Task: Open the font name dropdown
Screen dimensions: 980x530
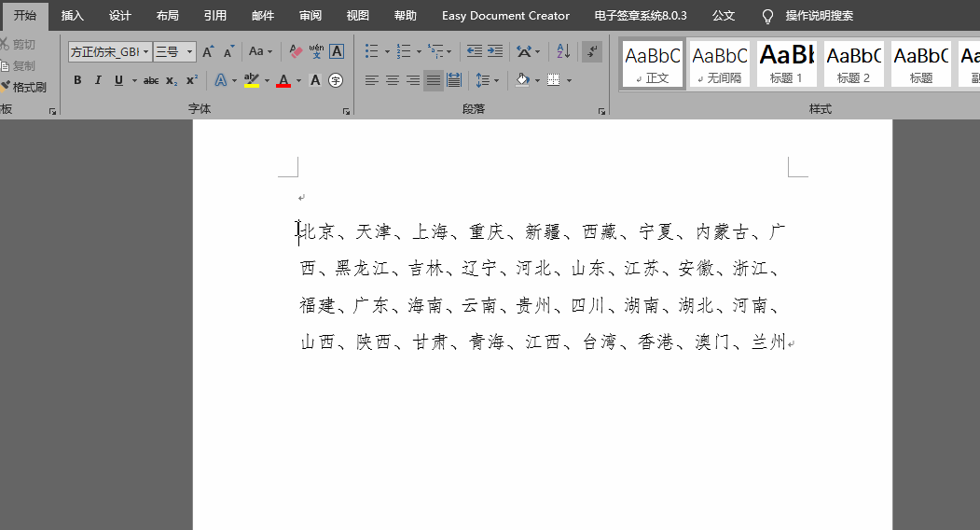Action: (x=145, y=52)
